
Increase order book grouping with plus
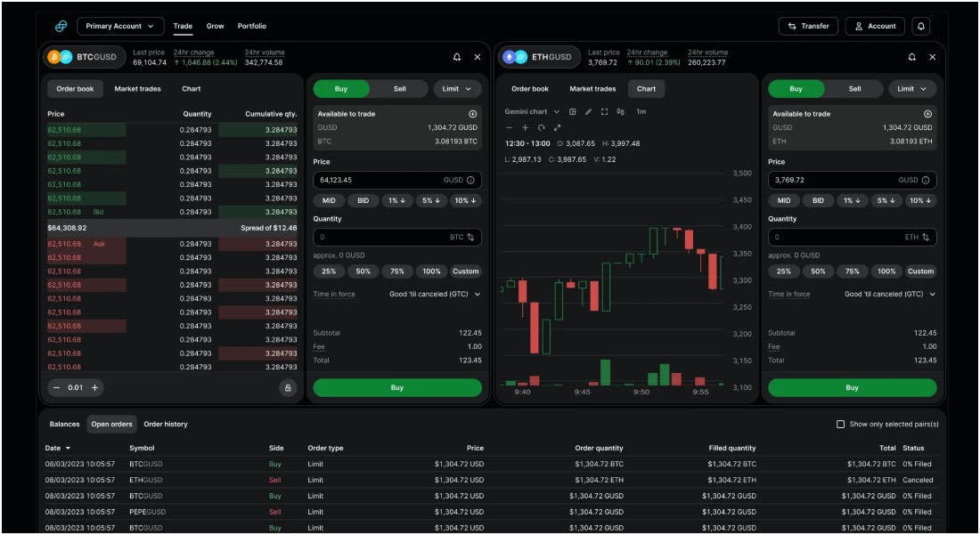95,387
